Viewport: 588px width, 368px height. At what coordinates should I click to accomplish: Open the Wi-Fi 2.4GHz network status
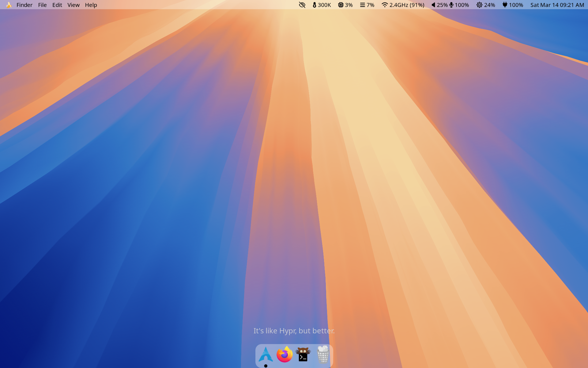coord(403,5)
